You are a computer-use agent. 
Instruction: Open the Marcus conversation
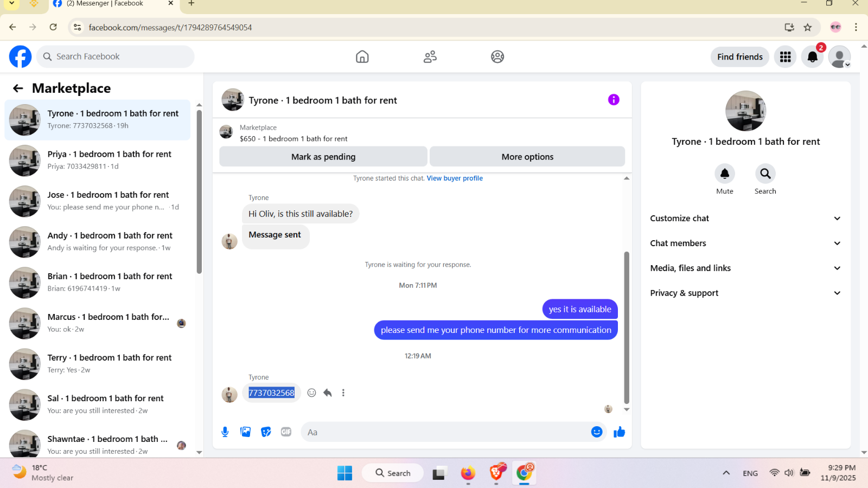click(x=98, y=323)
